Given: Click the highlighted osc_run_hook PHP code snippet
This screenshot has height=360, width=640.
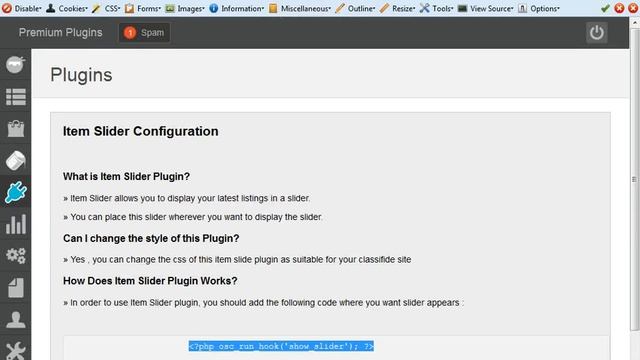Looking at the screenshot, I should click(281, 346).
